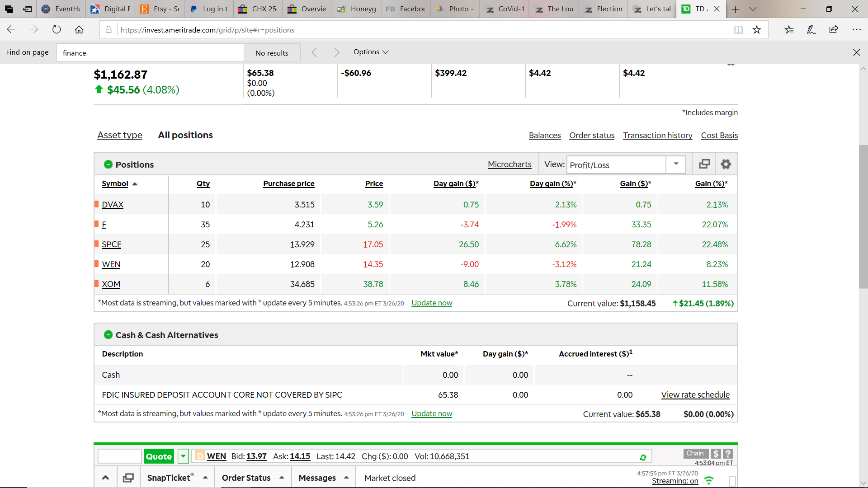Click the dollar sign icon by Chain
Viewport: 868px width, 488px height.
tap(716, 454)
